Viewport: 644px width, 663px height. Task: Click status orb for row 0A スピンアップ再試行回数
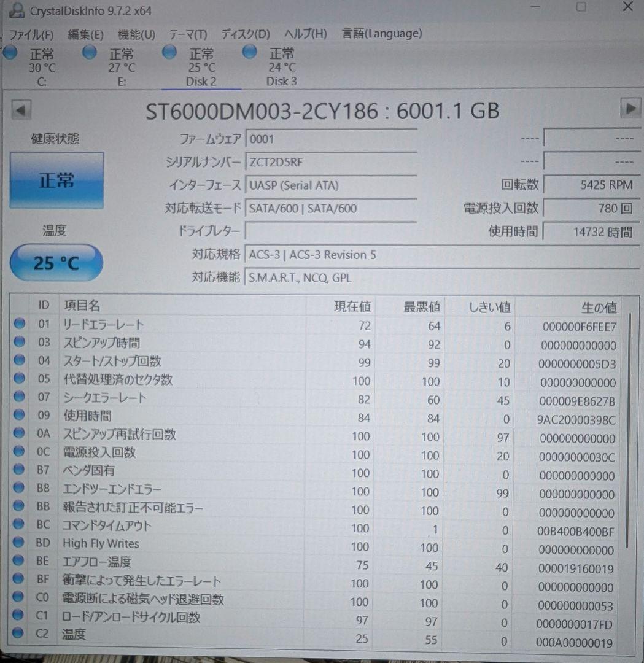click(x=18, y=433)
